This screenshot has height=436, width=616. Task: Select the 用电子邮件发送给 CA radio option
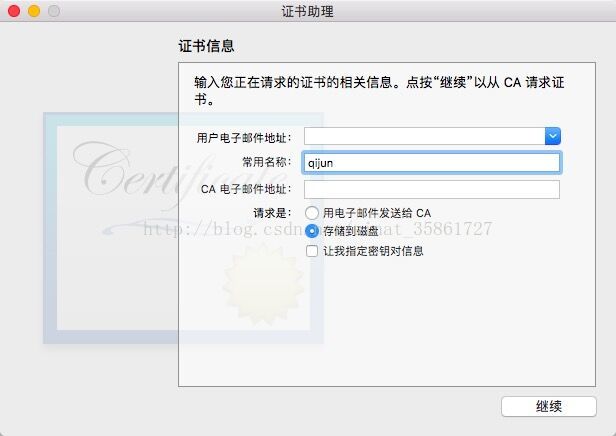[x=312, y=213]
